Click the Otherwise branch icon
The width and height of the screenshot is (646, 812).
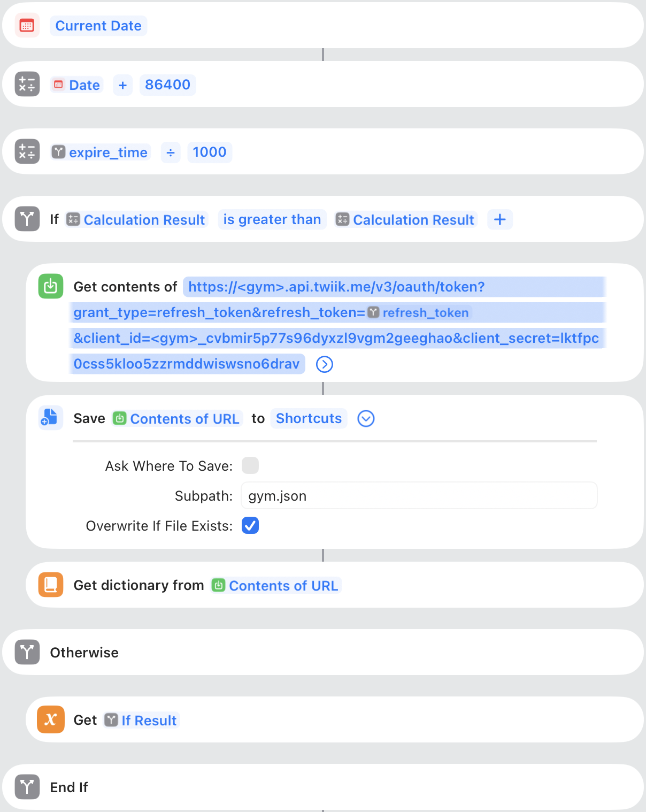[27, 652]
